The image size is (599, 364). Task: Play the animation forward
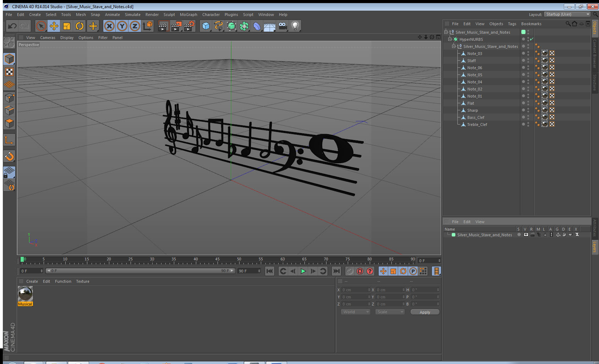(303, 271)
